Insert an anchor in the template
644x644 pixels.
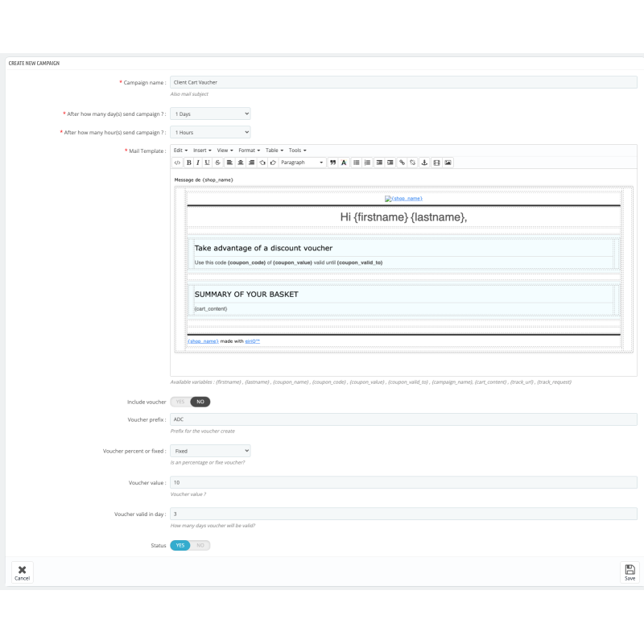[425, 163]
